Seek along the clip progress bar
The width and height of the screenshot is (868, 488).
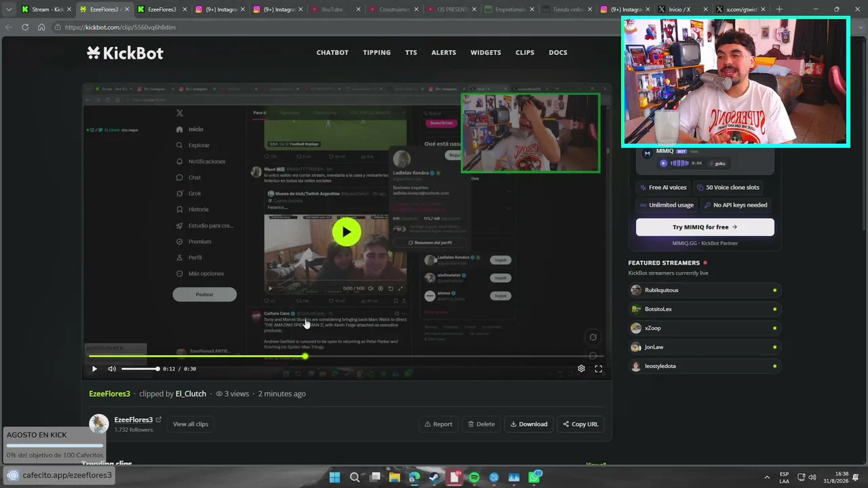(x=346, y=356)
